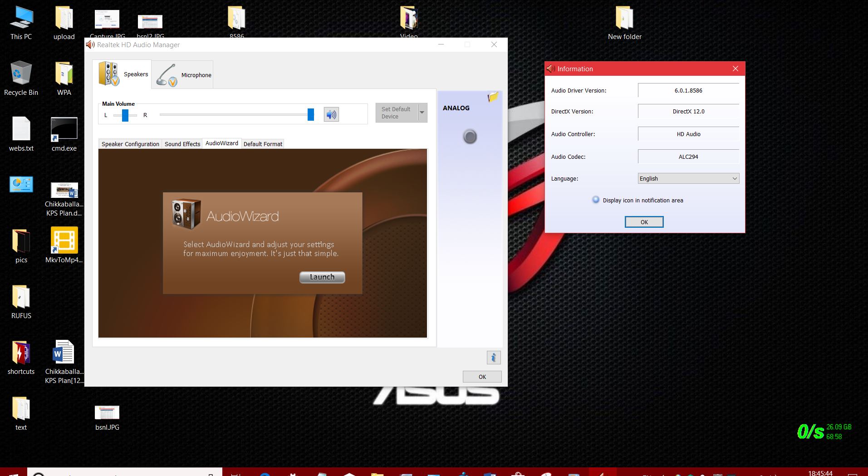This screenshot has width=868, height=476.
Task: Click the L/R balance slider thumb
Action: click(x=125, y=115)
